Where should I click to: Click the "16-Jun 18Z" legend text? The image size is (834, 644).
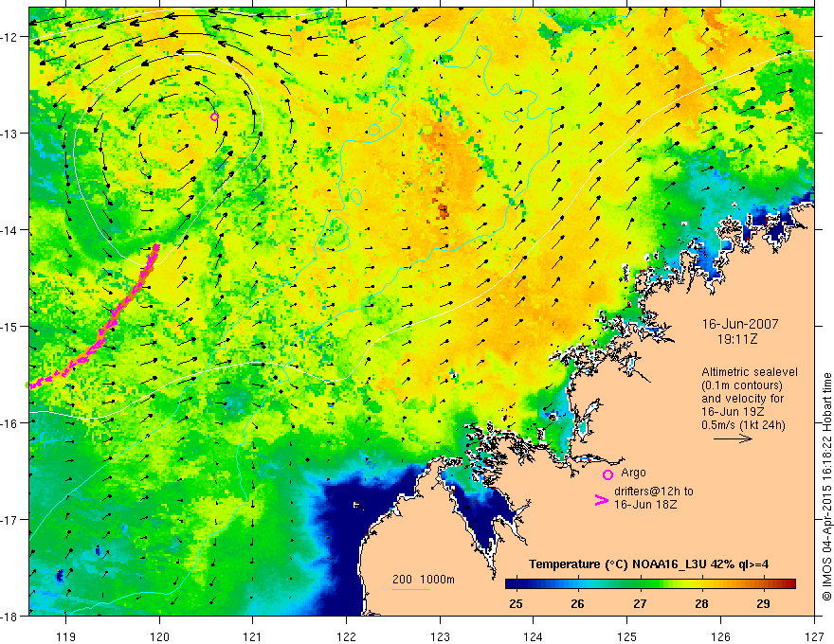645,505
